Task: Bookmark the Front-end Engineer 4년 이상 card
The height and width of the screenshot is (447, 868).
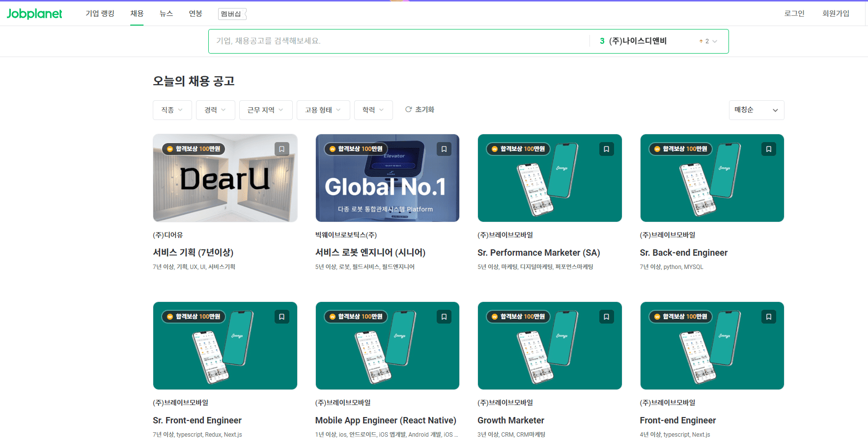Action: click(769, 317)
